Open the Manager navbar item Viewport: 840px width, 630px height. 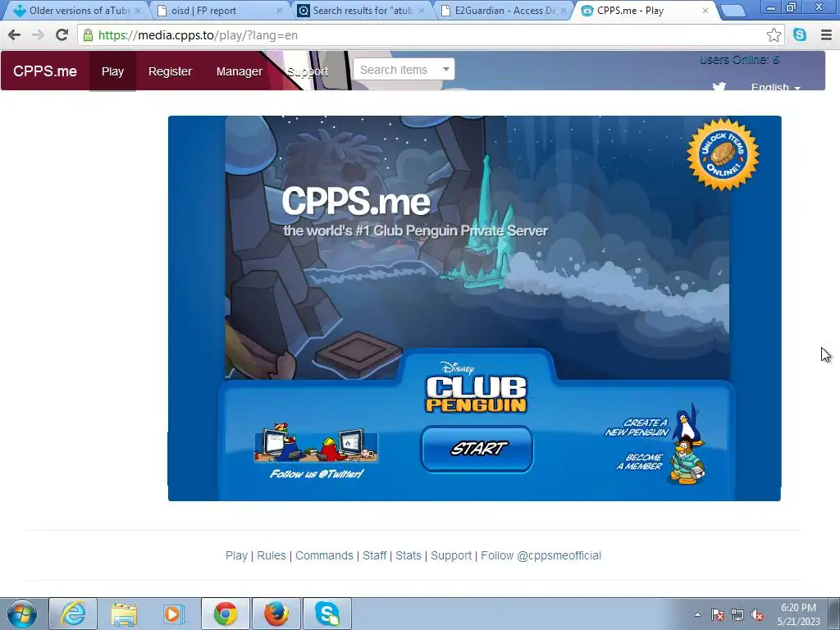pos(240,71)
